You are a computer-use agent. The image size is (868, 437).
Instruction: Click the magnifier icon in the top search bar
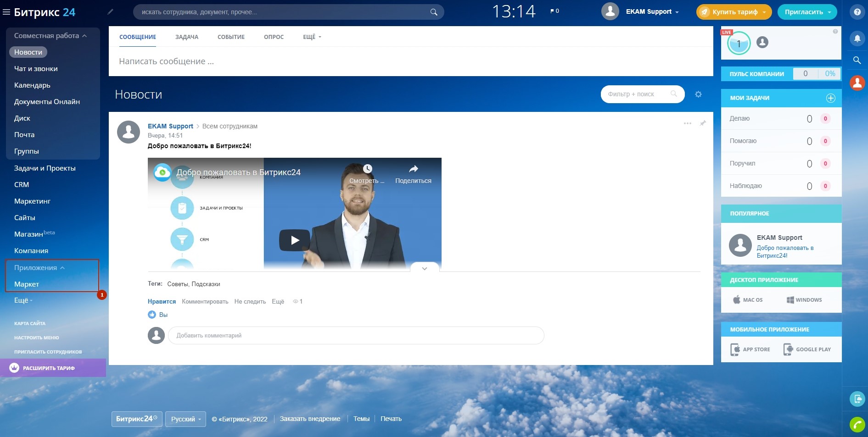(433, 12)
